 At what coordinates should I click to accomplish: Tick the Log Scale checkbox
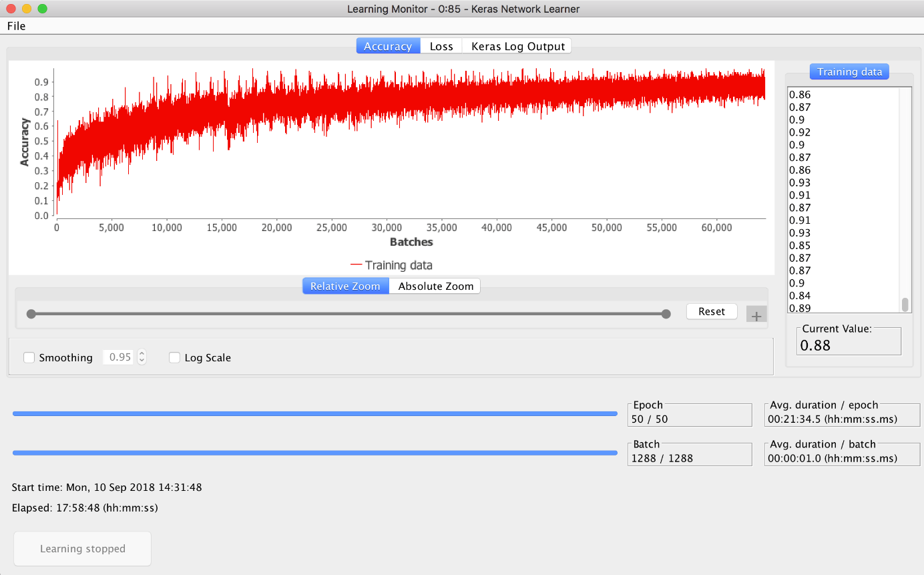[174, 357]
